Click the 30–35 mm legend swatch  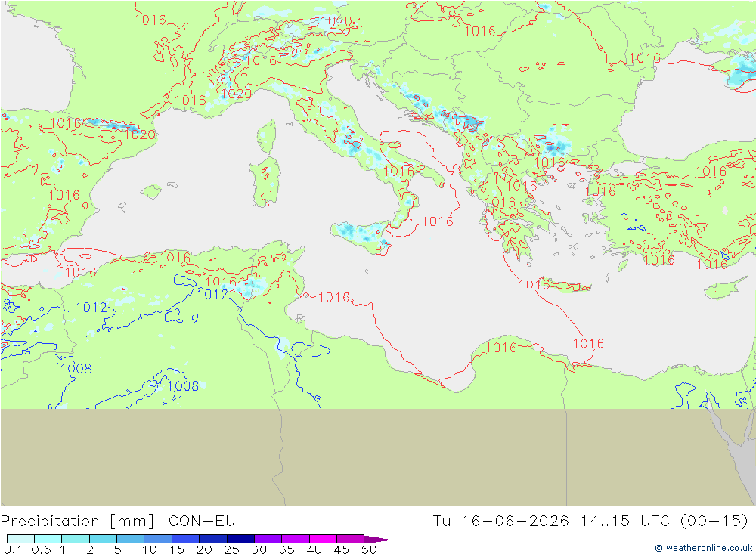click(x=268, y=539)
